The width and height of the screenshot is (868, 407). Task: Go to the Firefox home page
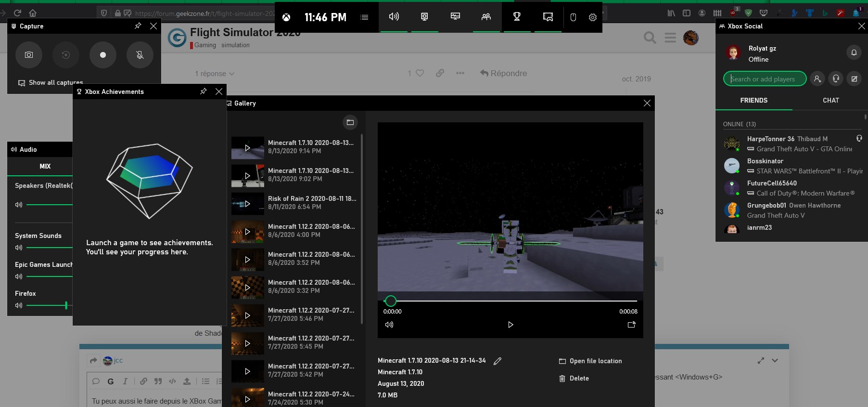point(33,13)
